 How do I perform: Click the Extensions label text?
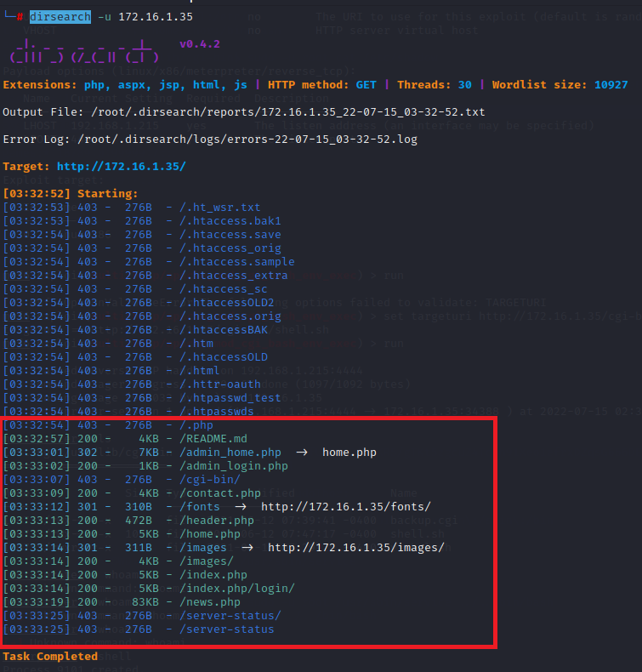coord(40,85)
